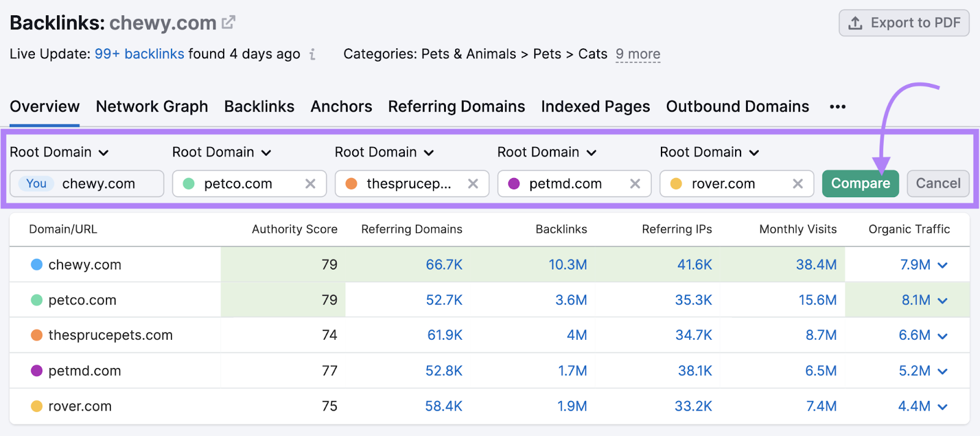Image resolution: width=980 pixels, height=436 pixels.
Task: Open chewy.com external link icon
Action: (x=228, y=23)
